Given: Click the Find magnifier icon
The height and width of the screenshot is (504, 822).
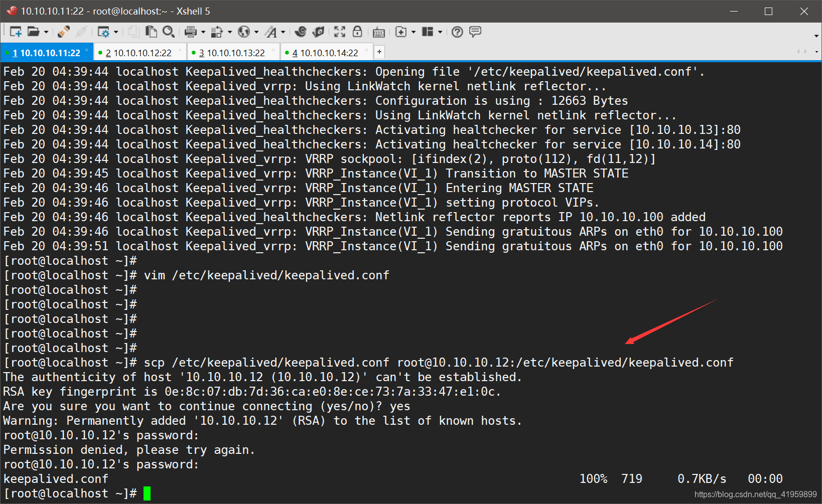Looking at the screenshot, I should click(169, 32).
